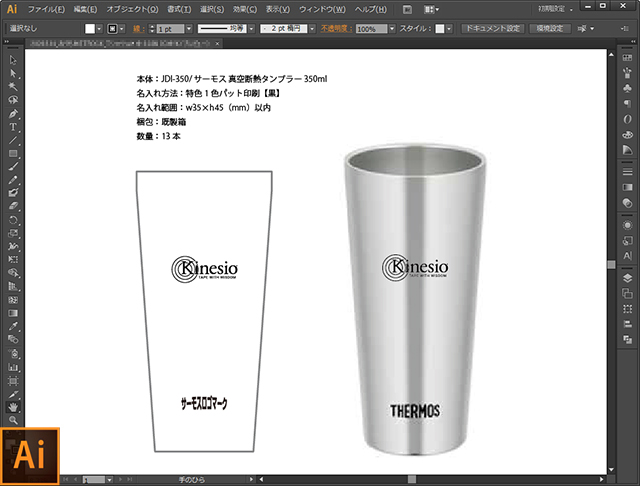The height and width of the screenshot is (486, 640).
Task: Select the Scale tool
Action: click(13, 233)
